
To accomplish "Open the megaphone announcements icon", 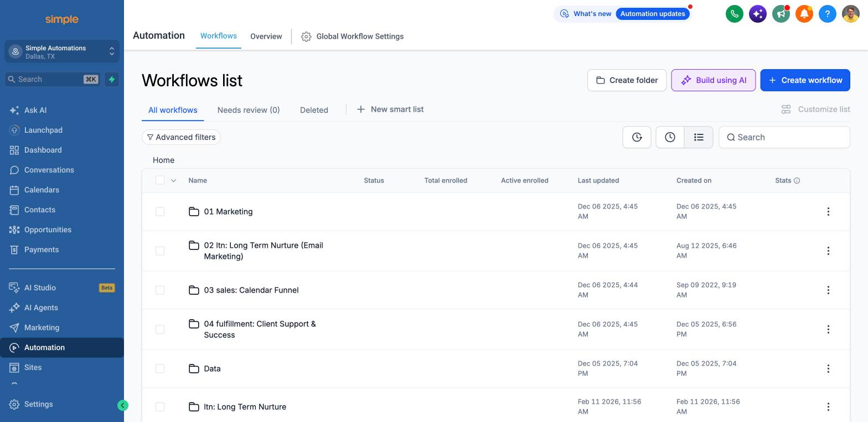I will (x=781, y=14).
